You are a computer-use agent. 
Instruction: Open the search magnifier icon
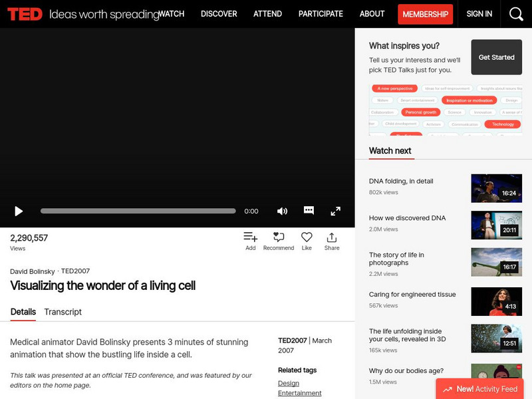pyautogui.click(x=515, y=13)
